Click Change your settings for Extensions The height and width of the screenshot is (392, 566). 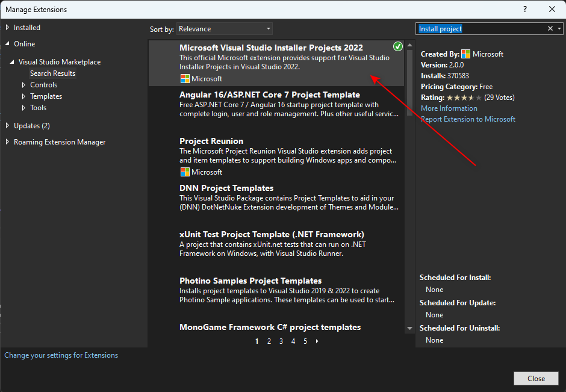click(61, 355)
